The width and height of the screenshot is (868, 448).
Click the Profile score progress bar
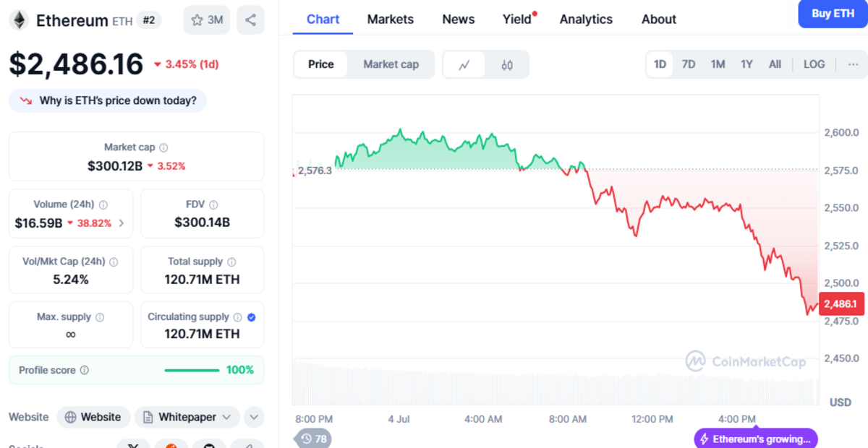(192, 370)
